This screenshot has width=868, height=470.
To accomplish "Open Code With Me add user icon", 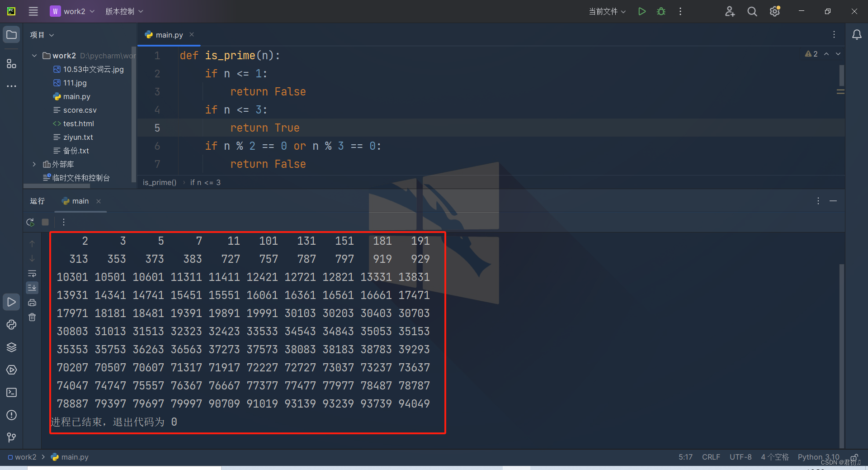I will click(730, 11).
